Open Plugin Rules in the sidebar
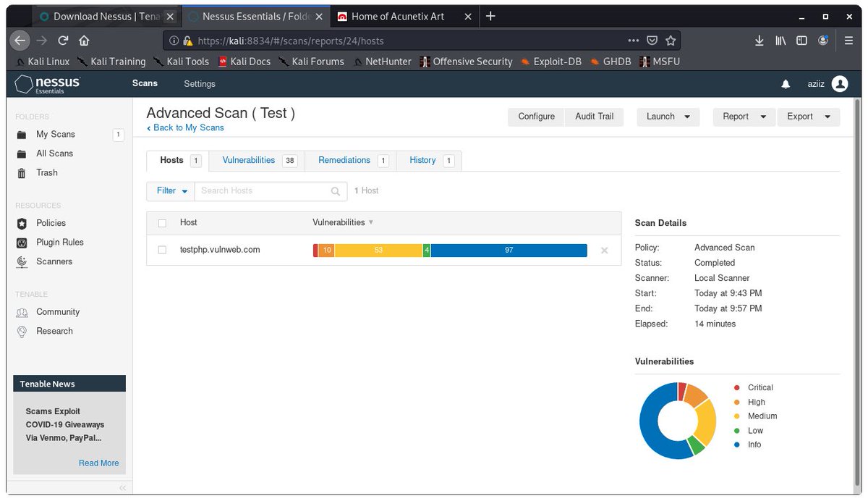This screenshot has height=501, width=868. click(59, 242)
